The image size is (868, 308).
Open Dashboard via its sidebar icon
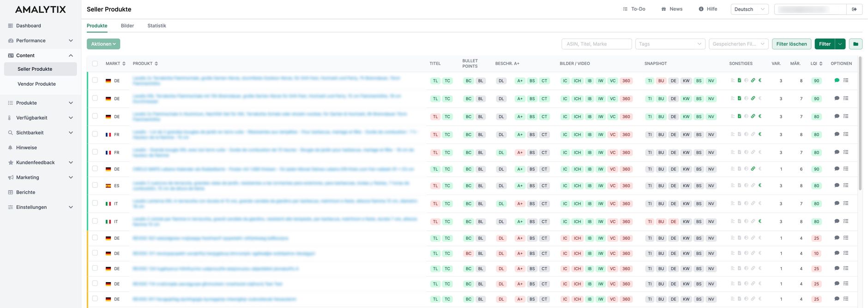(11, 26)
